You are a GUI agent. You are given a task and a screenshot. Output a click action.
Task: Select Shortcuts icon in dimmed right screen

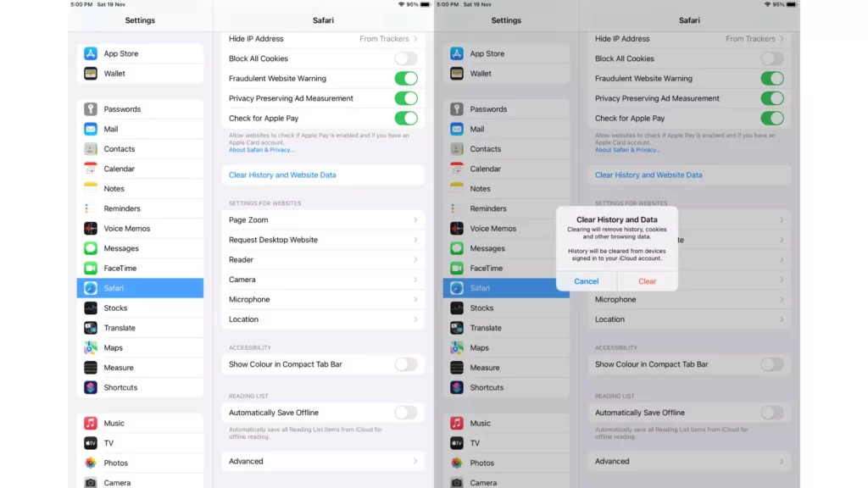point(457,388)
